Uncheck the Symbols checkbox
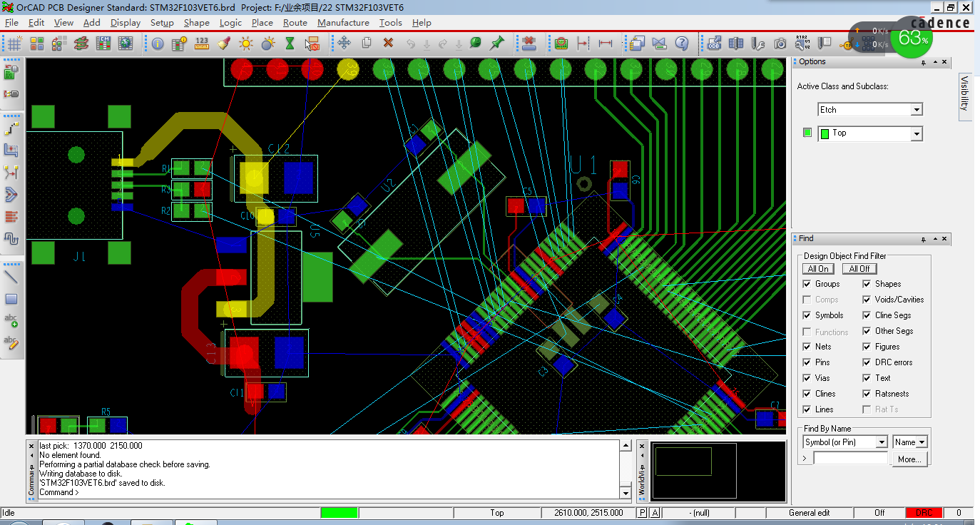The image size is (980, 525). click(807, 315)
